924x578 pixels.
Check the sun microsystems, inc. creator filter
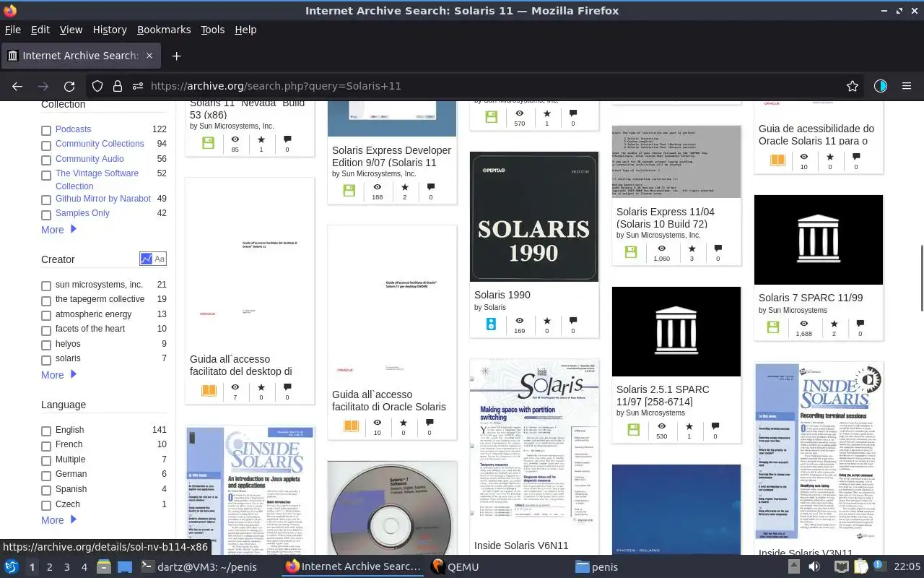click(x=46, y=286)
